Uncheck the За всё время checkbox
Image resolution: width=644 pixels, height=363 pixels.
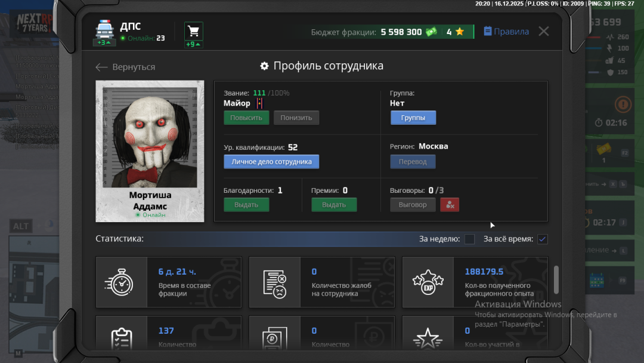pyautogui.click(x=542, y=239)
